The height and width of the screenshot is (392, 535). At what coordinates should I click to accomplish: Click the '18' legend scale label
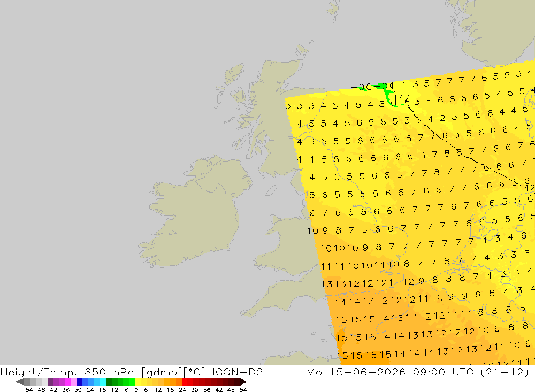170,390
